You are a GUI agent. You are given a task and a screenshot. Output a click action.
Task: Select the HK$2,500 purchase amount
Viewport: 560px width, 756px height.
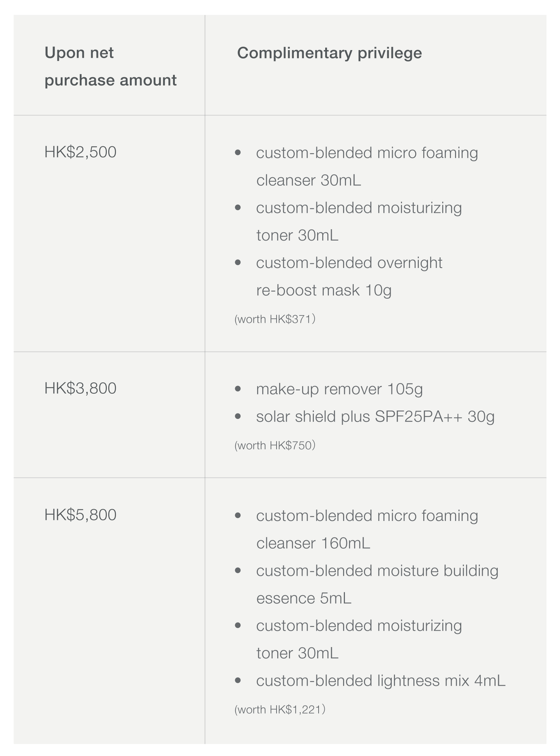tap(80, 152)
